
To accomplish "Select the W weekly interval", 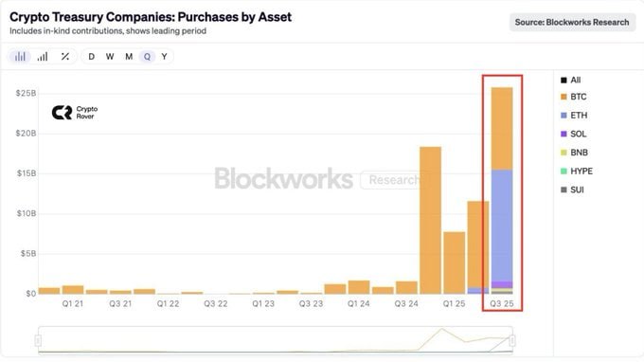I will point(110,57).
